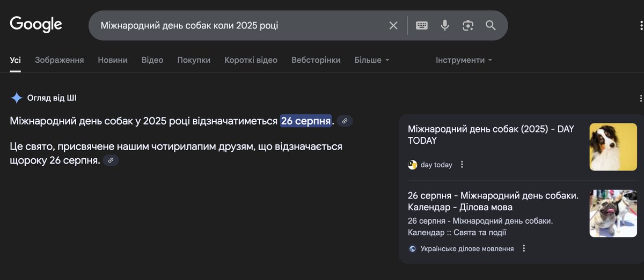Open '26 серпня - Міжнародний день собаки' result

click(493, 201)
